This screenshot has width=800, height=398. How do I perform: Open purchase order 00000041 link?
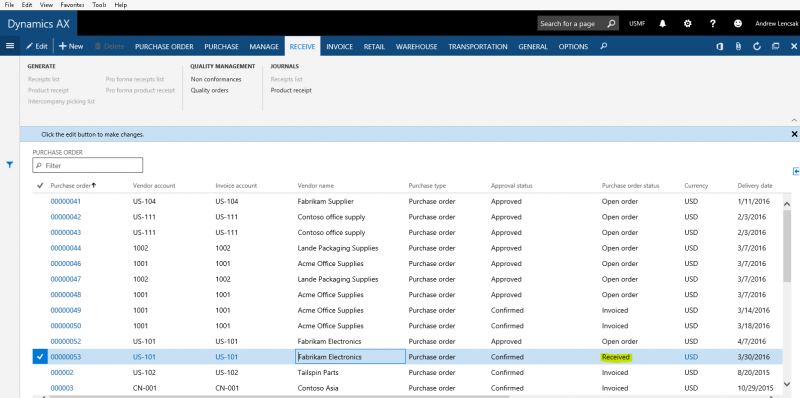[65, 202]
